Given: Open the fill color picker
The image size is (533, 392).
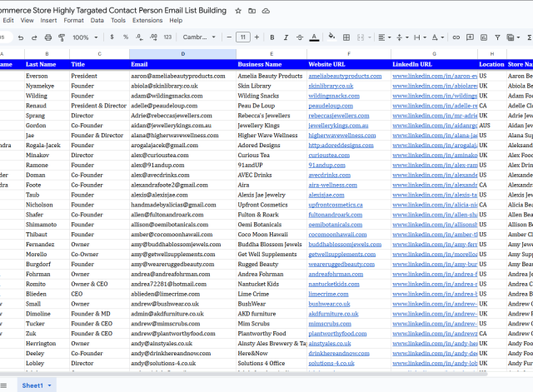Looking at the screenshot, I should tap(331, 37).
